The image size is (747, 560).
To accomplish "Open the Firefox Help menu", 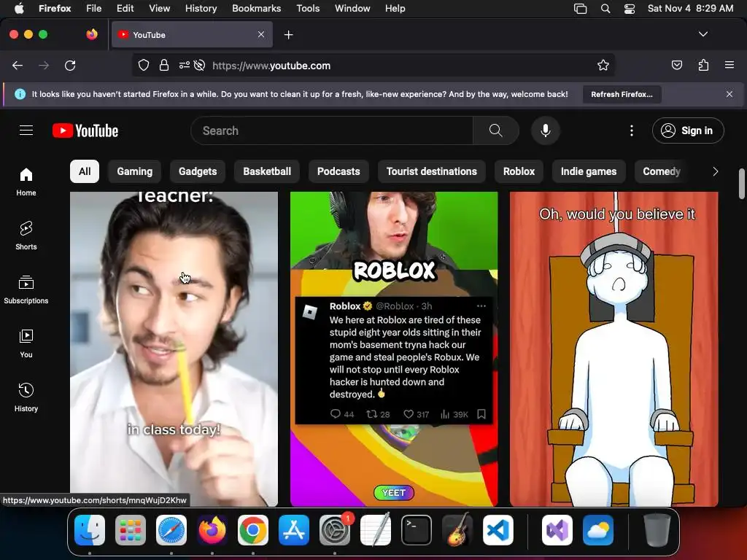I will click(395, 9).
